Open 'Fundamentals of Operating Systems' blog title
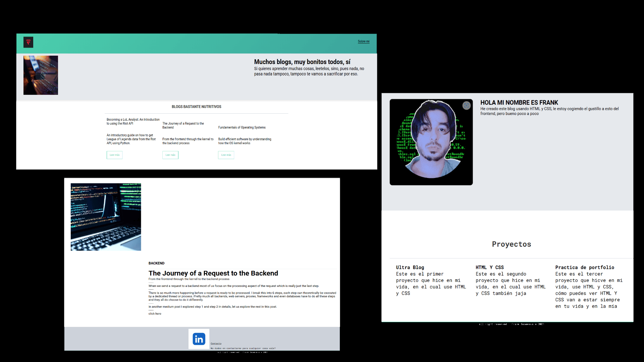 click(x=241, y=127)
